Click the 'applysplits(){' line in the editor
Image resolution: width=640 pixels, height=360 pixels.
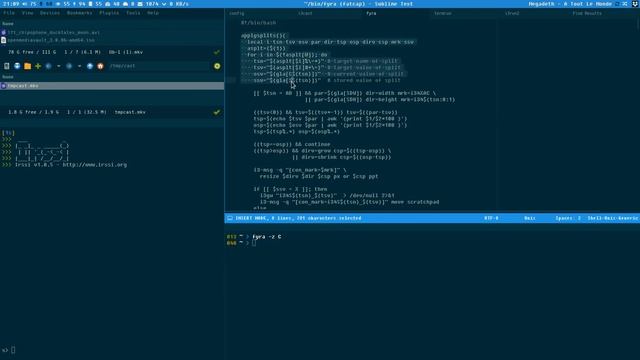coord(264,36)
